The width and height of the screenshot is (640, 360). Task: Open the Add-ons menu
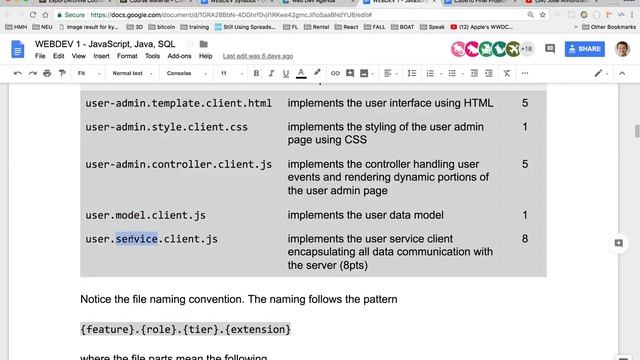pyautogui.click(x=179, y=56)
